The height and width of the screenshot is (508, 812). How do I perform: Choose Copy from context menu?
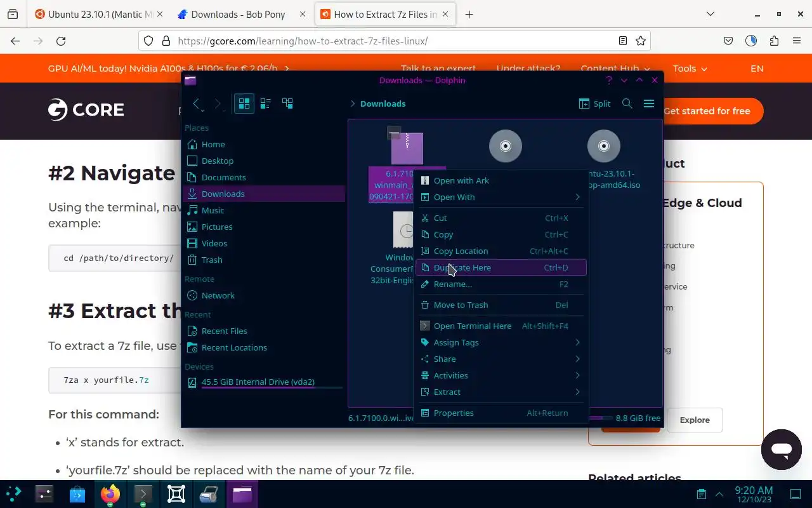(x=501, y=234)
